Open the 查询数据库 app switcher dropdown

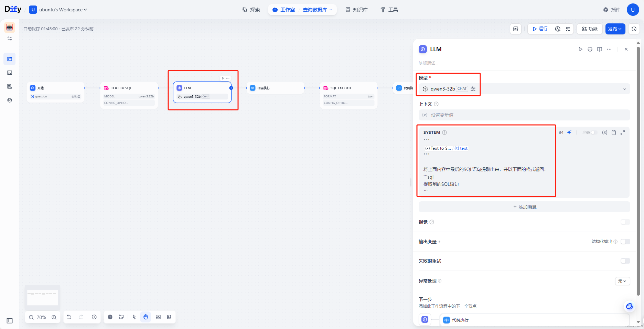(x=317, y=10)
